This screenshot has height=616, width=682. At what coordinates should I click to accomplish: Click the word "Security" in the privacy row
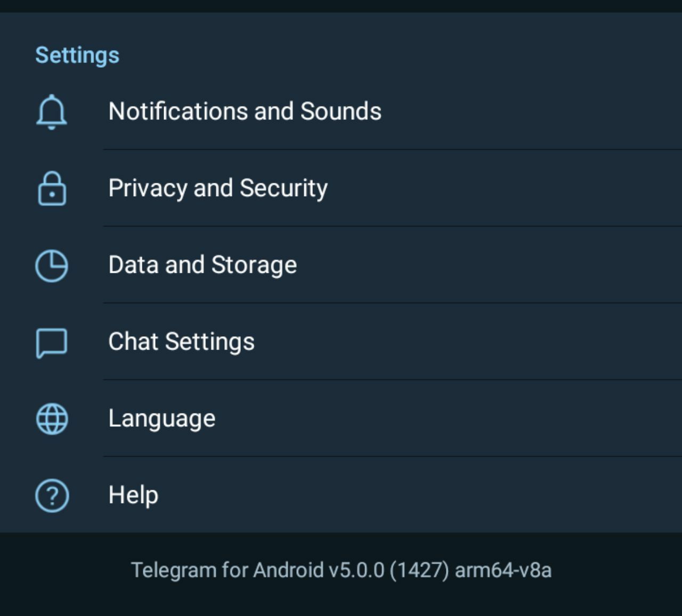point(283,188)
